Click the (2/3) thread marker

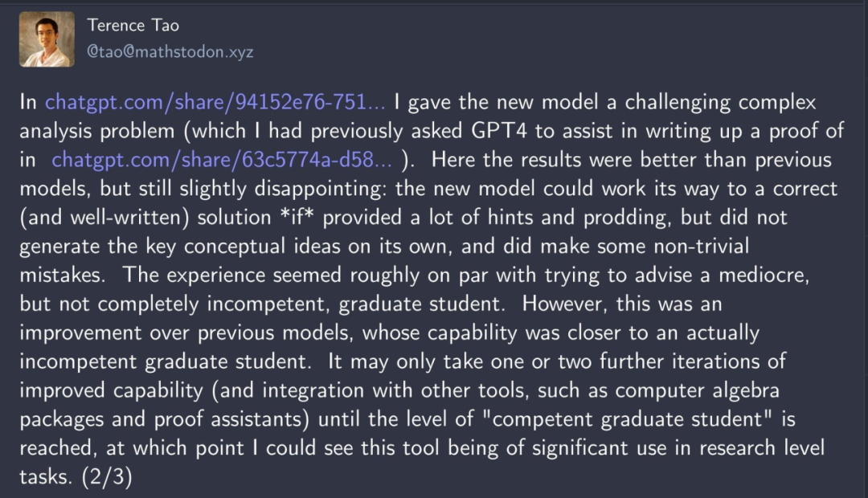click(107, 476)
